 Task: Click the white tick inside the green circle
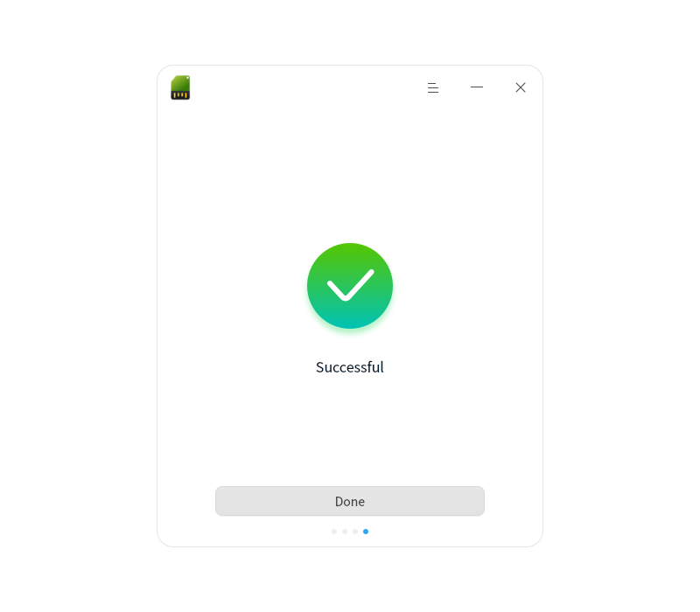coord(351,285)
